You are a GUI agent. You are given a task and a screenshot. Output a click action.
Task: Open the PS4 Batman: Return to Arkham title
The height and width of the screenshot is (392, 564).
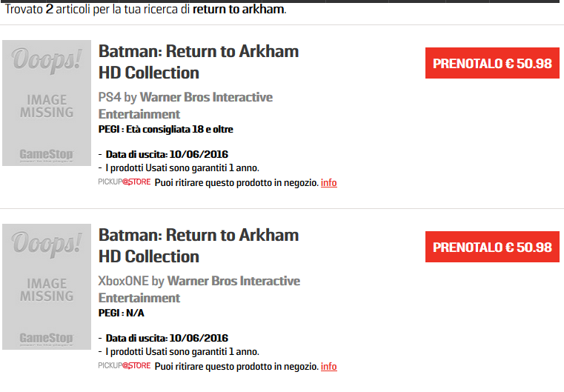coord(199,62)
